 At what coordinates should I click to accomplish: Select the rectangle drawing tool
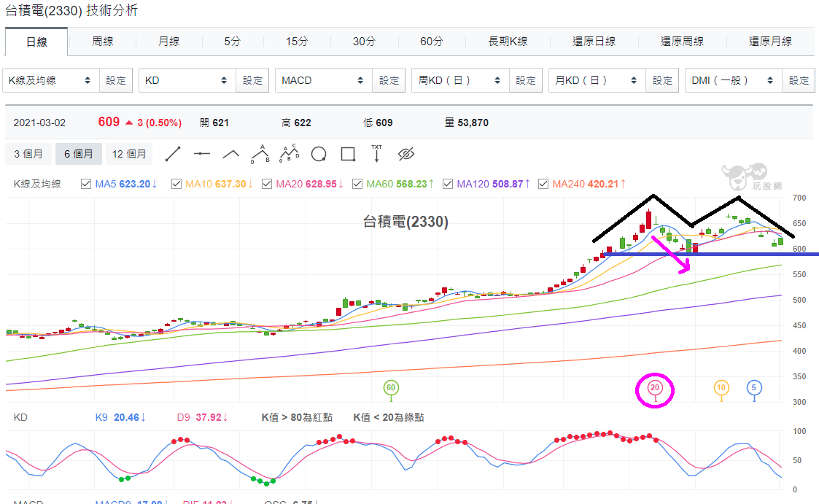[x=348, y=154]
